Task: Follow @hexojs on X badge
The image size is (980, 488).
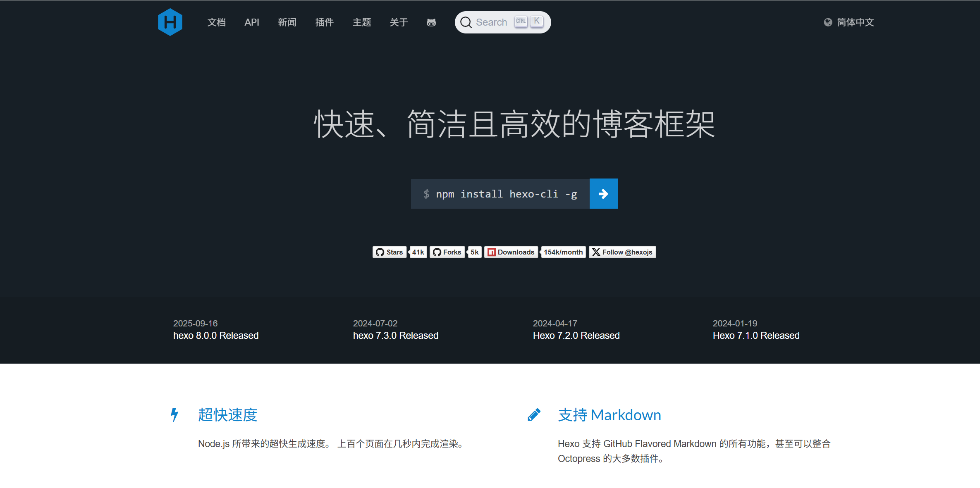Action: click(622, 252)
